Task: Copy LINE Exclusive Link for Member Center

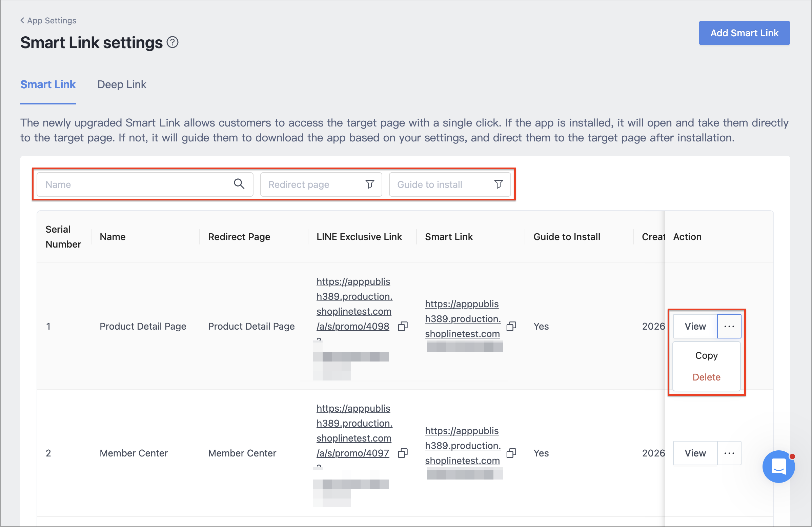Action: [x=403, y=453]
